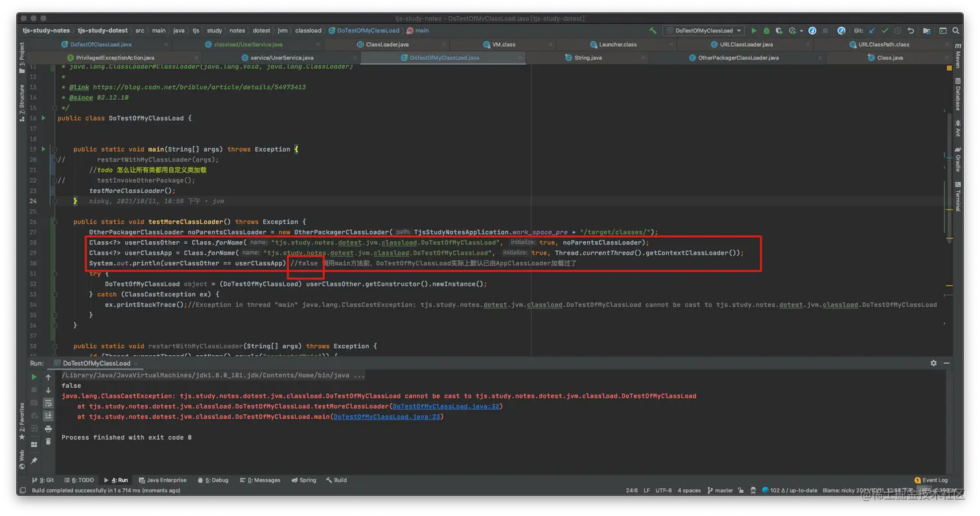Run with Coverage from the toolbar

pyautogui.click(x=778, y=30)
